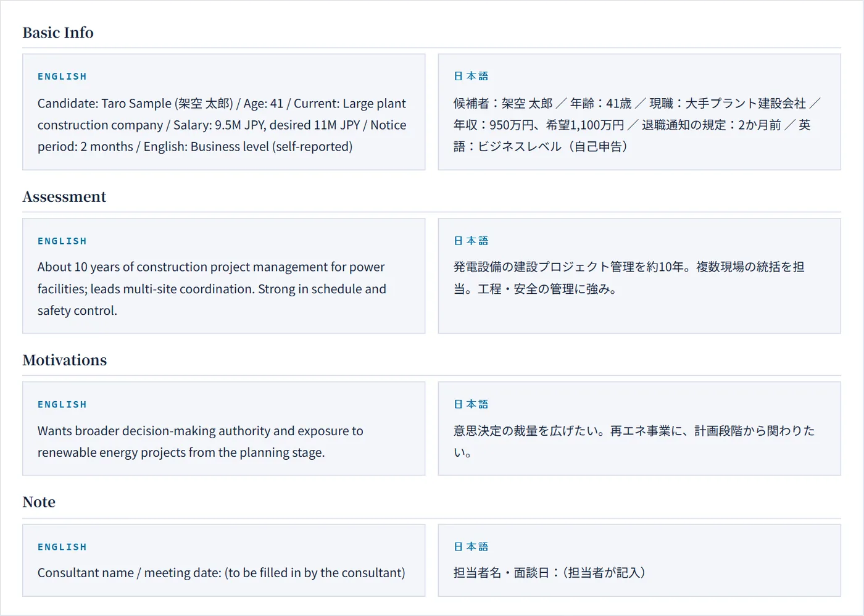
Task: Click the Japanese Note text 担当者名・面談日
Action: coord(549,573)
